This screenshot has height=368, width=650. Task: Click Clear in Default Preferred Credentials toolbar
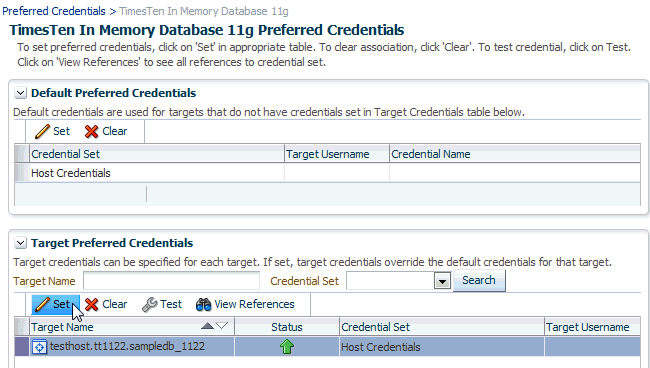(106, 131)
